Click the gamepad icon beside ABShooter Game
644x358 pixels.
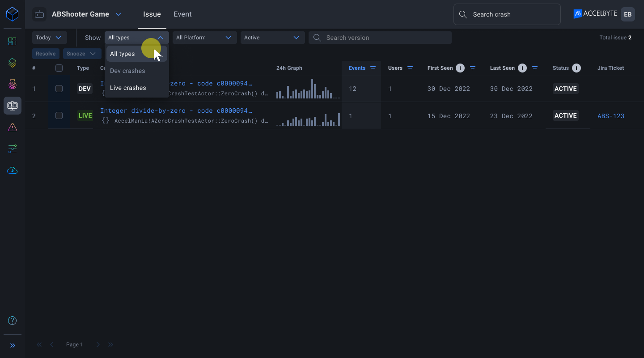39,14
